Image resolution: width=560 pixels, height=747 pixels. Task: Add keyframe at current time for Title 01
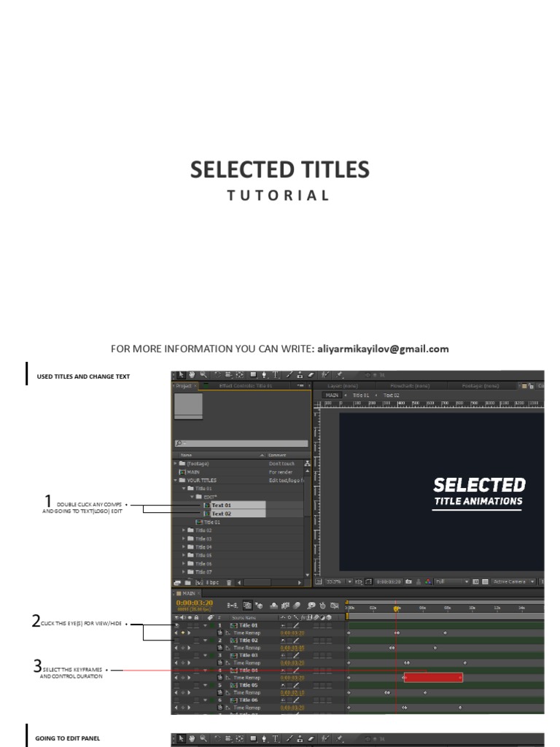point(183,632)
